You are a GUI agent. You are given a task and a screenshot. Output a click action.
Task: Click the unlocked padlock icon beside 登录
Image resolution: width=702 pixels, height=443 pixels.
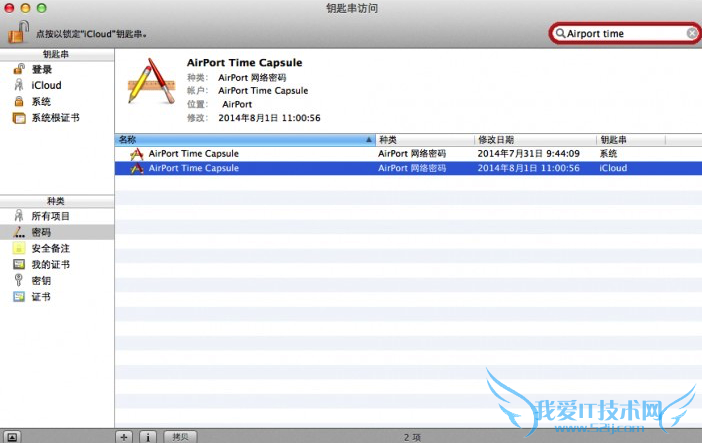(x=19, y=69)
